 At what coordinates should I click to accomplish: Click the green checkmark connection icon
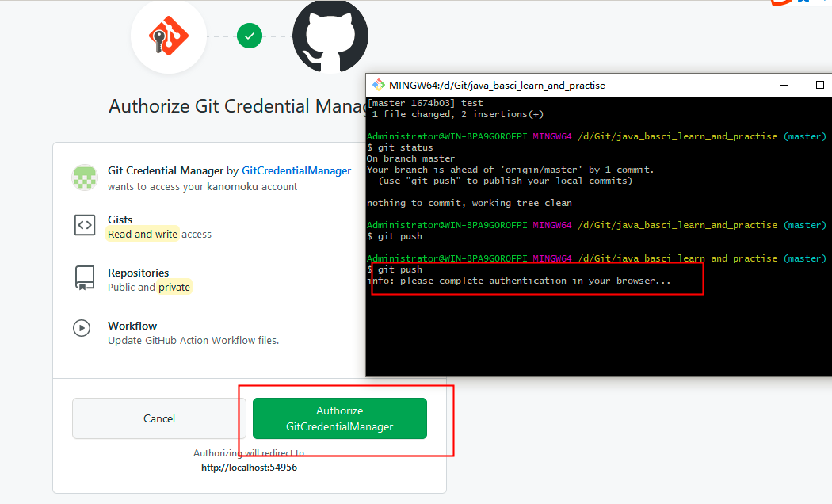tap(250, 36)
